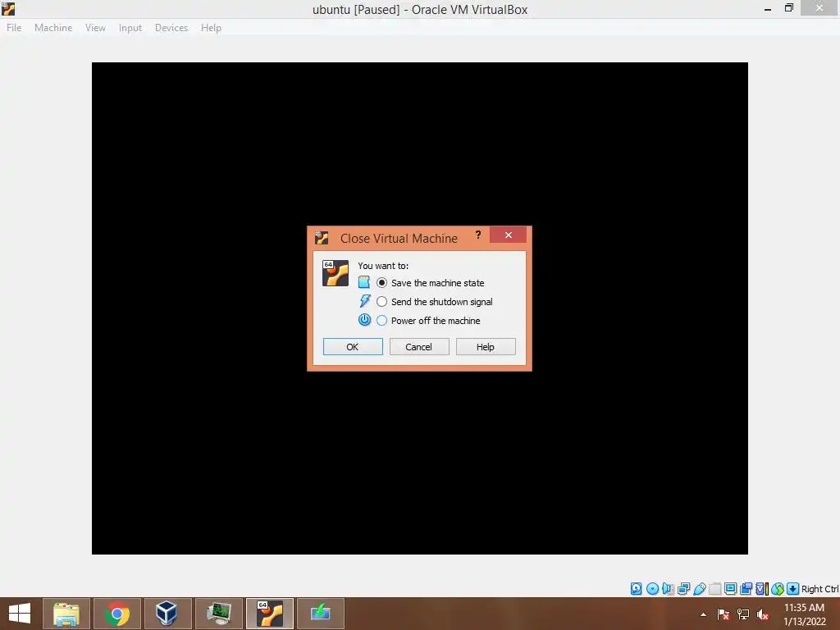
Task: Confirm the dialog with OK
Action: pyautogui.click(x=353, y=347)
